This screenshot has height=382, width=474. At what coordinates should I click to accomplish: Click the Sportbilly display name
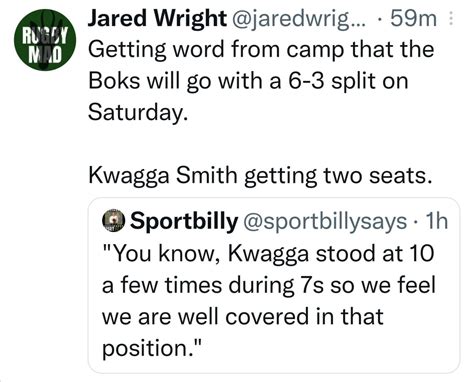[x=184, y=221]
